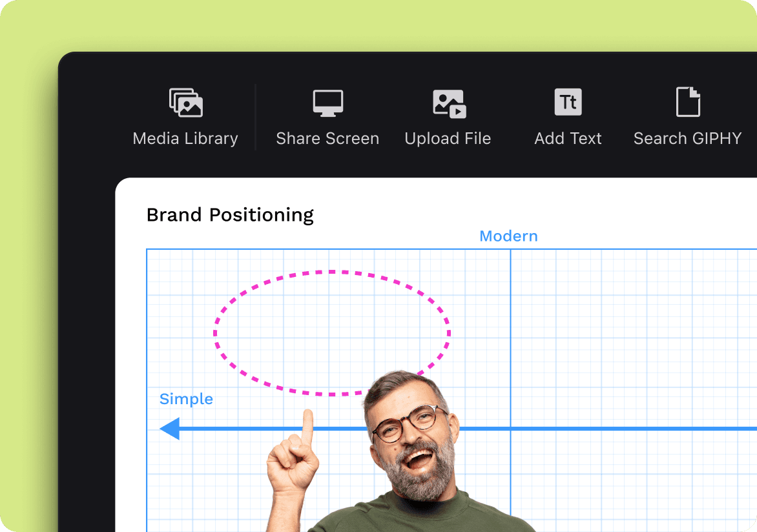Click the Modern axis label
The image size is (757, 532).
point(508,236)
